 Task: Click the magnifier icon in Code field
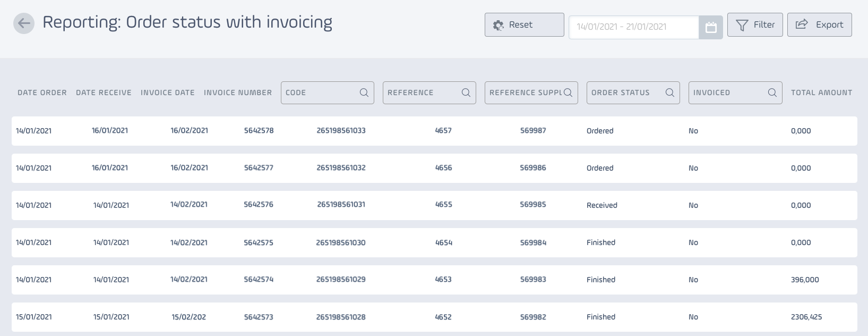tap(364, 93)
